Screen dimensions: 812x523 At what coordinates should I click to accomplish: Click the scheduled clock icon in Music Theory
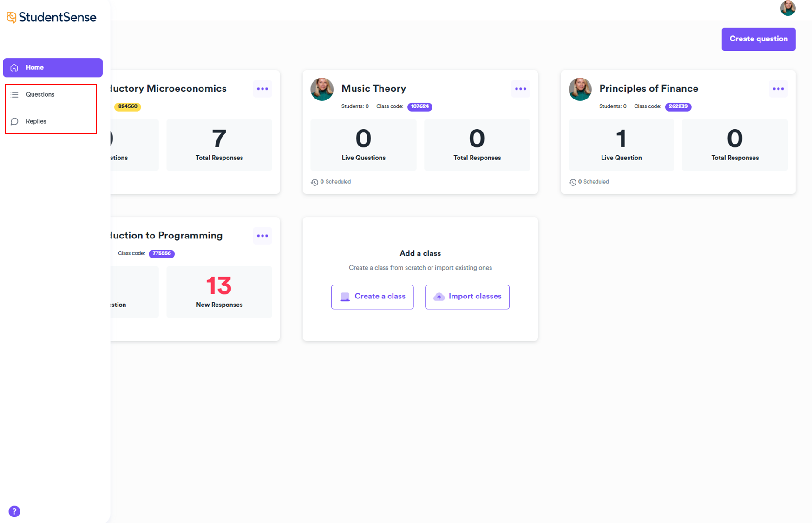tap(314, 182)
